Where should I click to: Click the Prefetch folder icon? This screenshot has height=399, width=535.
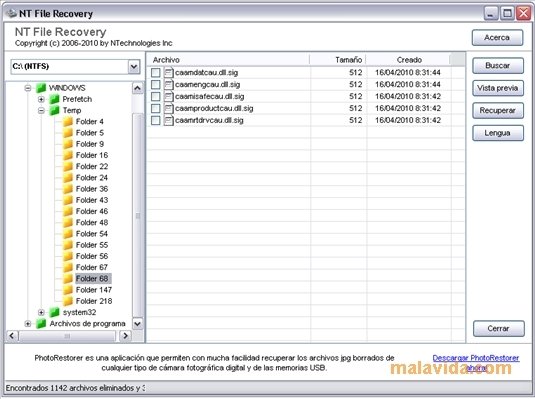point(55,99)
